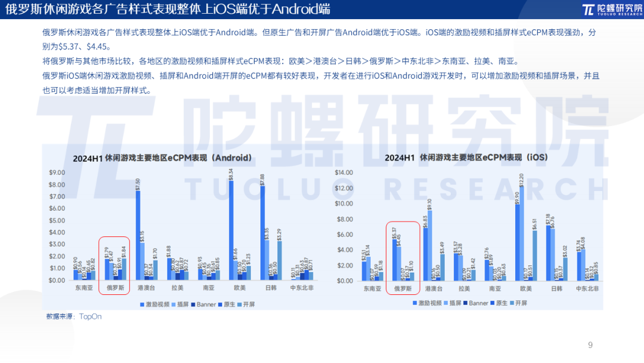Click the TL 陀螺研究院 logo in header

(612, 10)
